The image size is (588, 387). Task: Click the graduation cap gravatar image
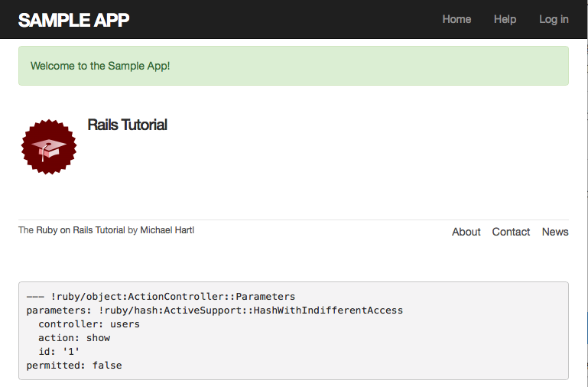[49, 147]
